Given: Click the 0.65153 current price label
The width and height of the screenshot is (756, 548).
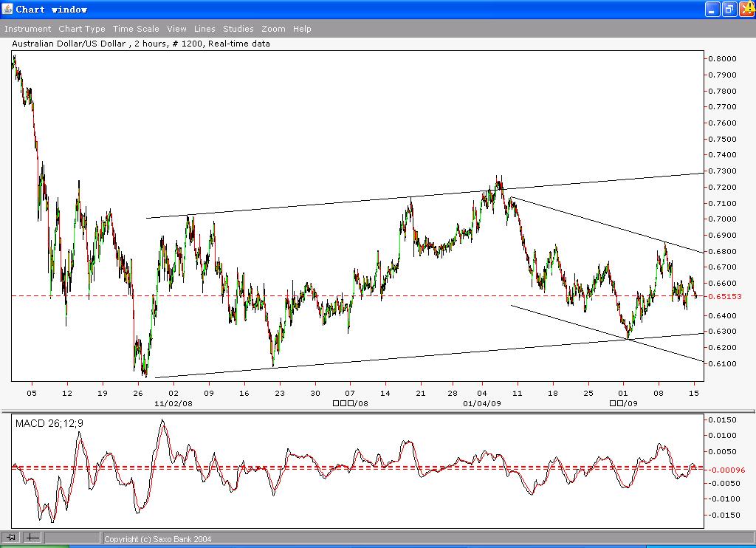Looking at the screenshot, I should [725, 296].
